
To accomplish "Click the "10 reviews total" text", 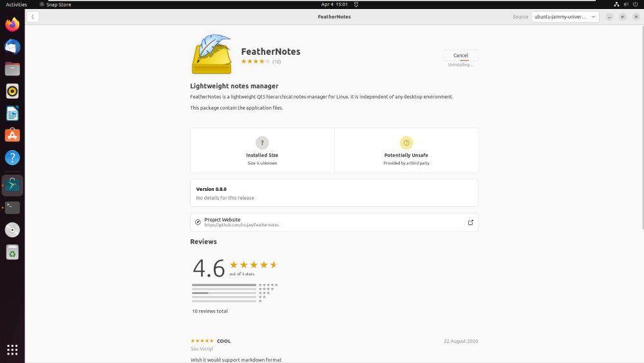I will (209, 311).
